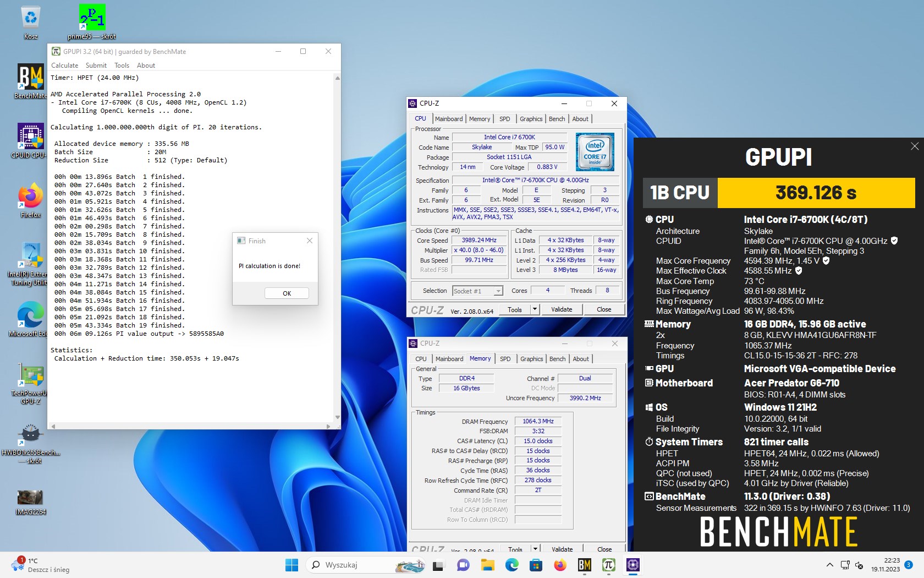
Task: Click the Intel Core i7 logo in CPU-Z
Action: point(595,152)
